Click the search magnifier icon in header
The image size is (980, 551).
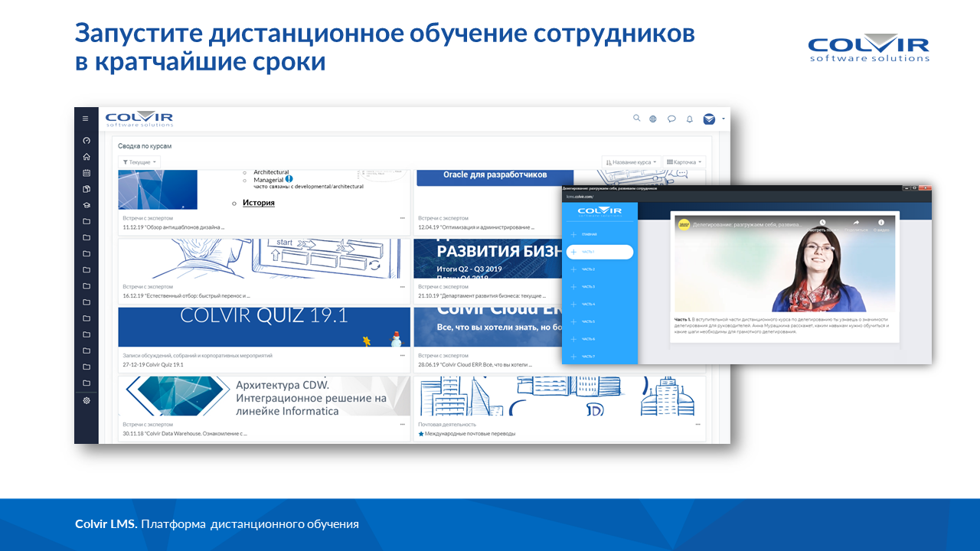637,119
